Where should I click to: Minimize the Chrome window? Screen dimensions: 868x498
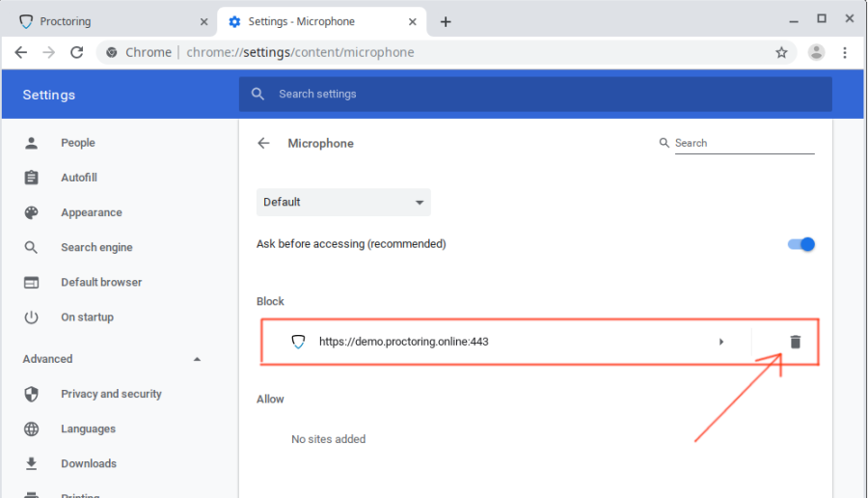794,19
